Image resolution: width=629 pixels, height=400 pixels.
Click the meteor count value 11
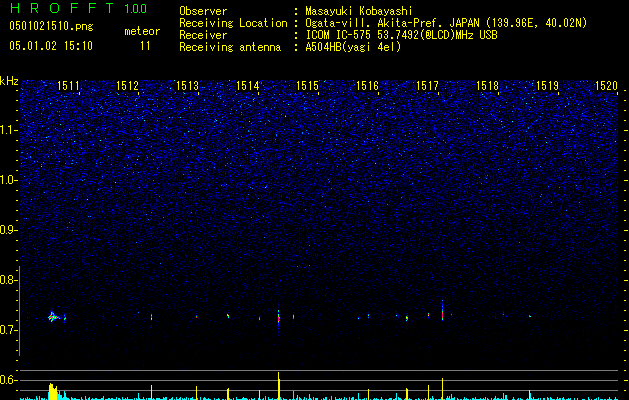pos(145,46)
